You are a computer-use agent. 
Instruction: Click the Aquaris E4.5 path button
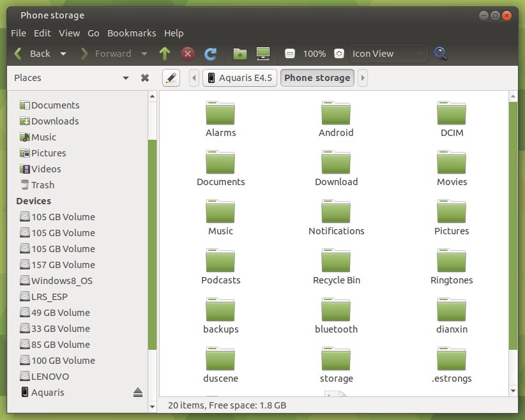point(240,78)
